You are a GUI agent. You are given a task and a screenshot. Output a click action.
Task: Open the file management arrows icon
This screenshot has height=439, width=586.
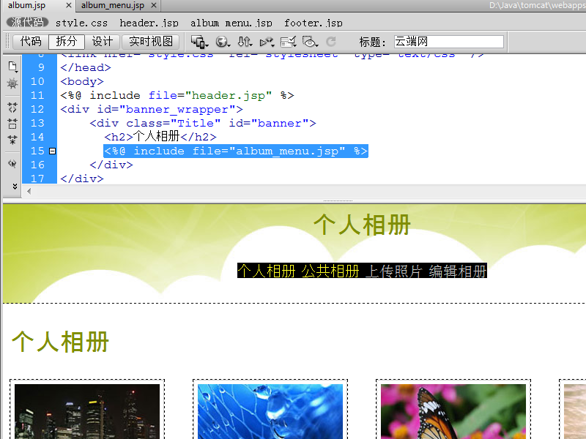(x=245, y=41)
